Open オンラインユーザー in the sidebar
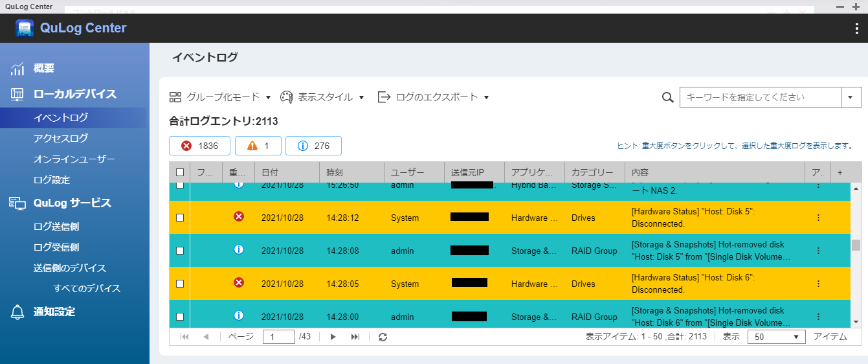This screenshot has width=868, height=364. (x=73, y=159)
